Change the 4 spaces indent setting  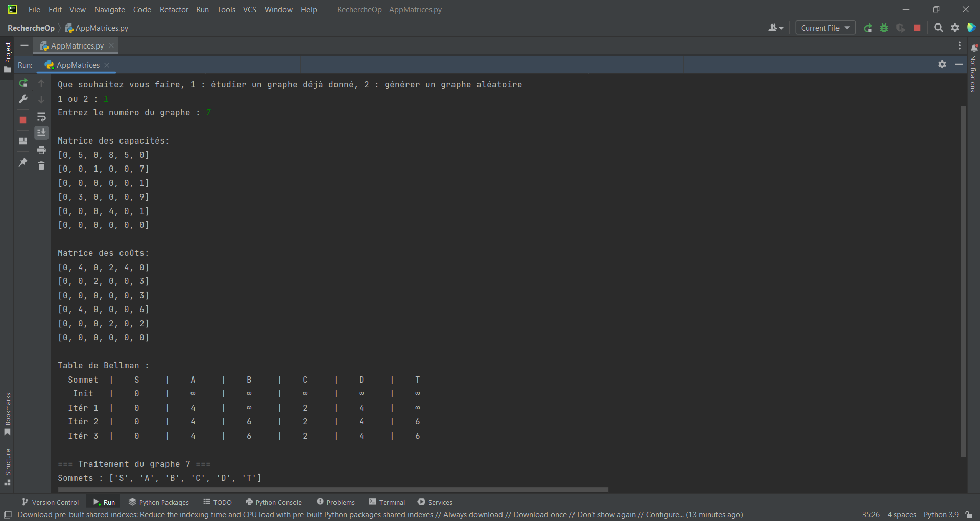901,515
